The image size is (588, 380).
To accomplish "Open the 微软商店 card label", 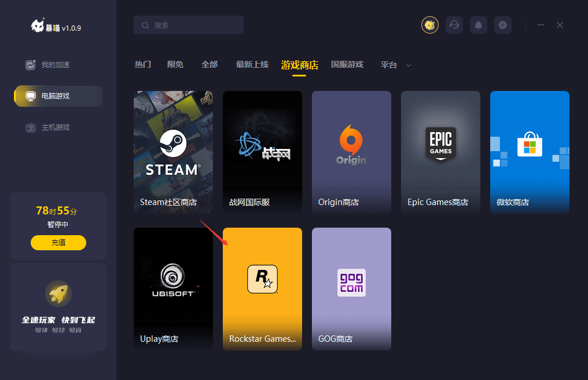I will click(513, 202).
